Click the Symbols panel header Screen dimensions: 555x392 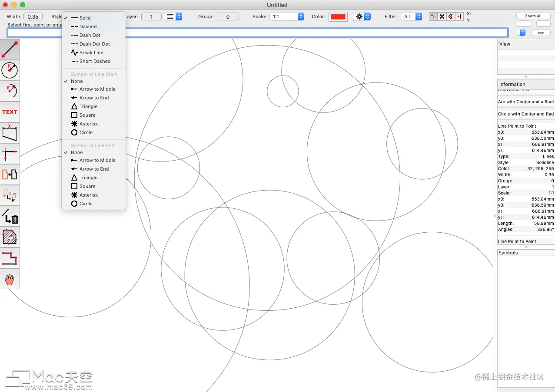click(526, 253)
